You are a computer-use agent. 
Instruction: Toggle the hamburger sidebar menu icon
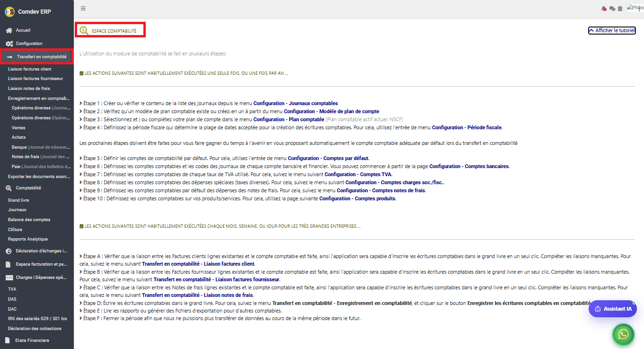coord(83,9)
